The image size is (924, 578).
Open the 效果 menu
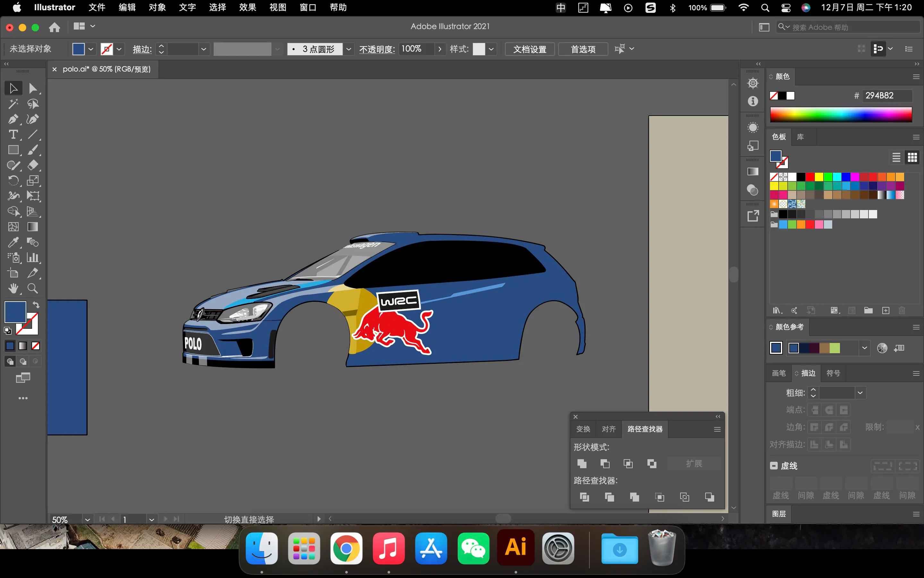[248, 8]
